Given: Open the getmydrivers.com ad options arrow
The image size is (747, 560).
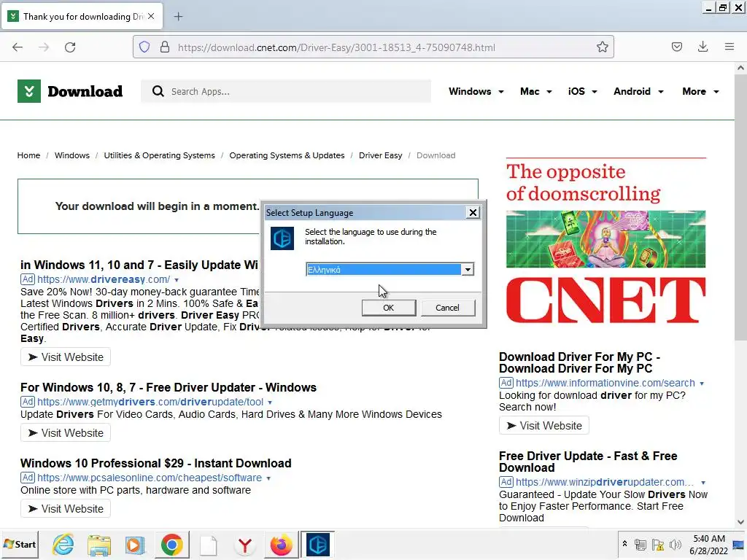Looking at the screenshot, I should 270,402.
